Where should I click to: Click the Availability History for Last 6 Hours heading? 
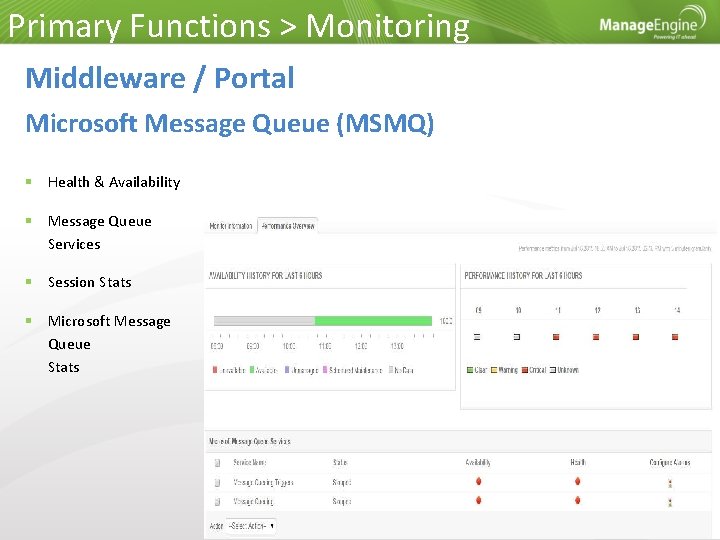tap(265, 276)
